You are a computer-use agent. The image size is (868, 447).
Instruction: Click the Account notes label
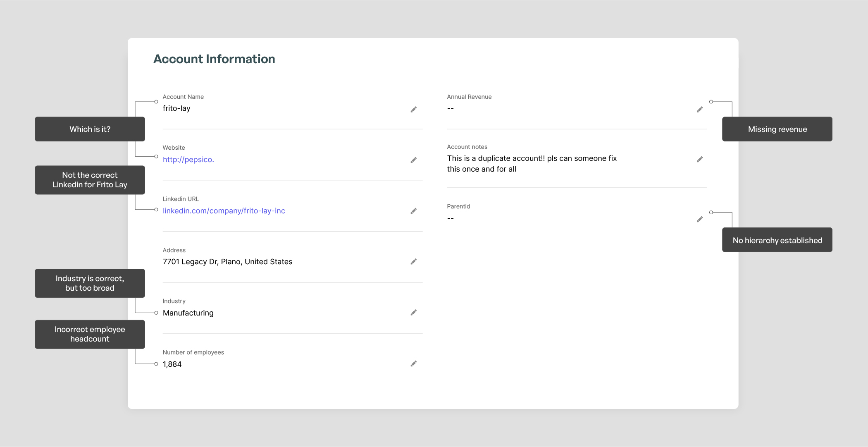[x=467, y=147]
